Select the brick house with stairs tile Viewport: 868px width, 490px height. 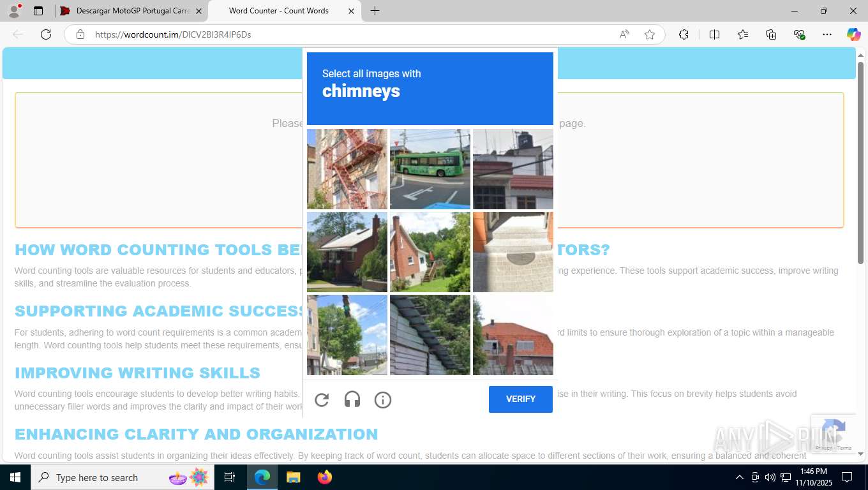(430, 252)
